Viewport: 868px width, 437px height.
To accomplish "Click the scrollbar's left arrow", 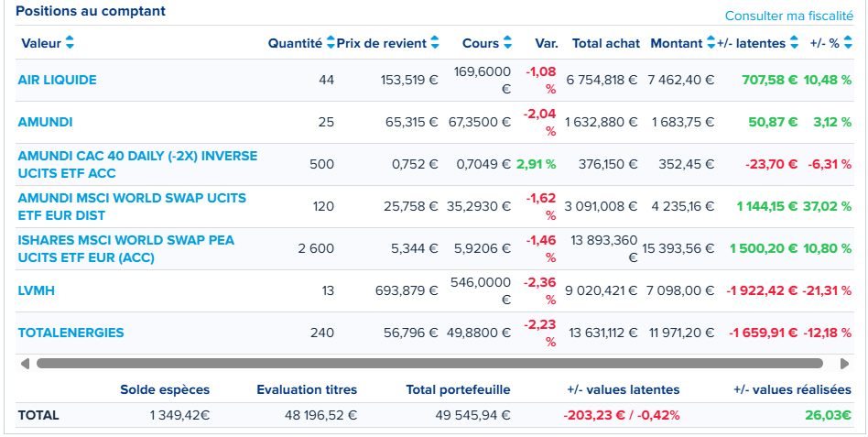I will pos(25,364).
